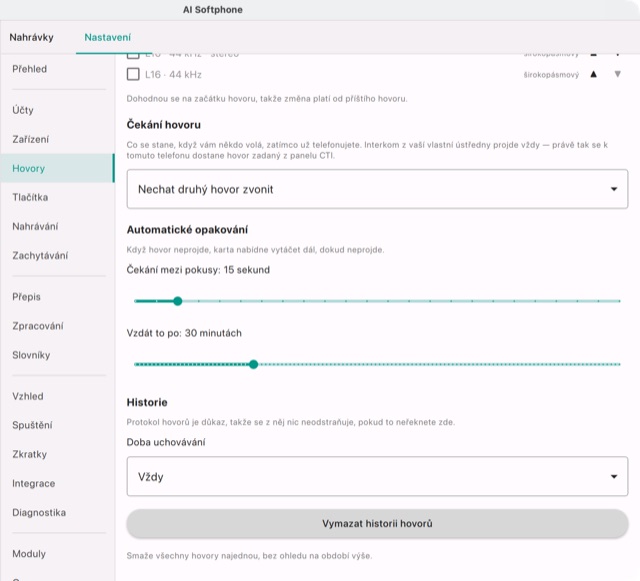Image resolution: width=640 pixels, height=581 pixels.
Task: Select Hovory in the sidebar
Action: (x=57, y=168)
